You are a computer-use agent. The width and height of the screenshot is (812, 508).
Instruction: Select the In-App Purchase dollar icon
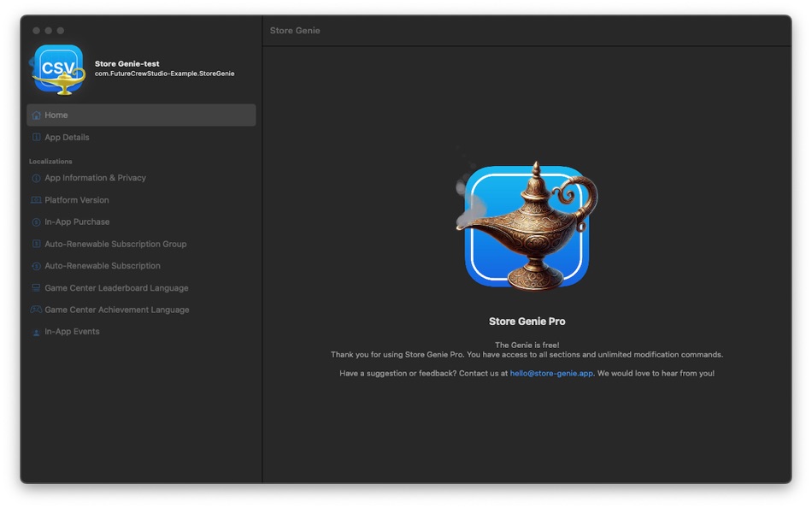[x=36, y=222]
